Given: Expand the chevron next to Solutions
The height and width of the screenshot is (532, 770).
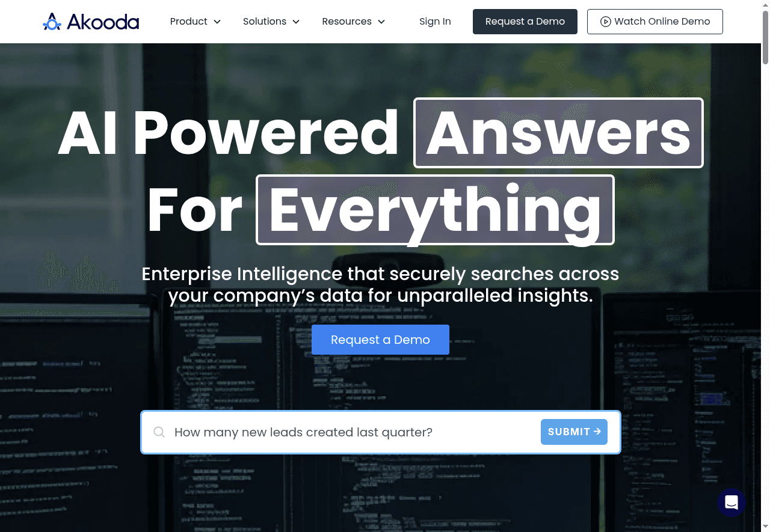Looking at the screenshot, I should click(296, 22).
